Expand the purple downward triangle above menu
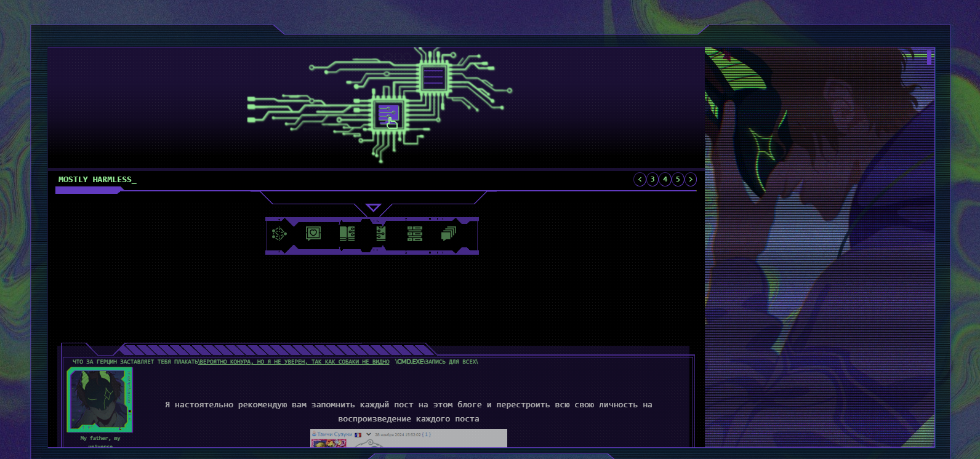980x459 pixels. (373, 208)
